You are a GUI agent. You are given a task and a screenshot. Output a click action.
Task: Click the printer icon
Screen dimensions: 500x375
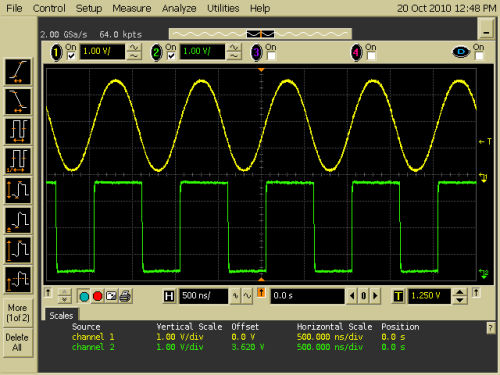[125, 296]
